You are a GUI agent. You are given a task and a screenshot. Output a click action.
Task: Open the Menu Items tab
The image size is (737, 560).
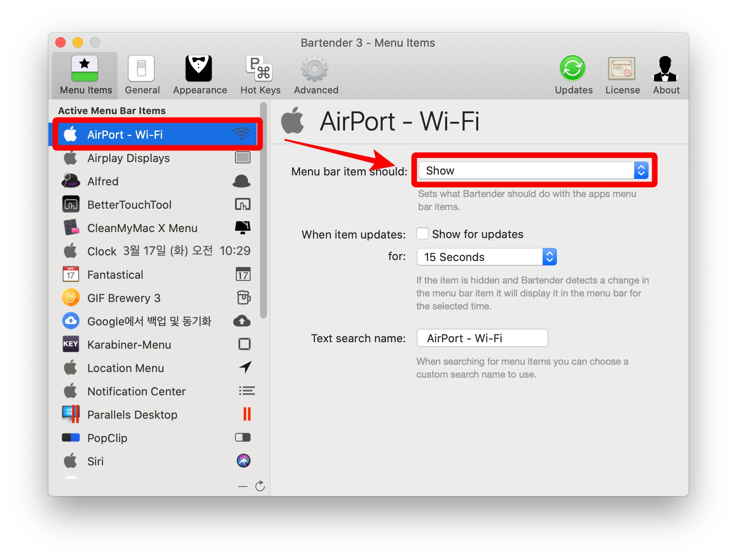point(85,75)
